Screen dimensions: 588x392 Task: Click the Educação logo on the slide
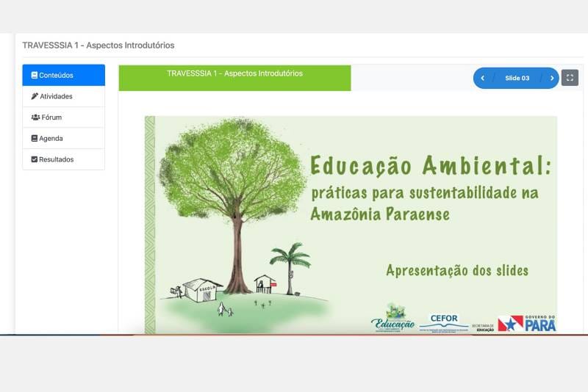click(x=392, y=319)
